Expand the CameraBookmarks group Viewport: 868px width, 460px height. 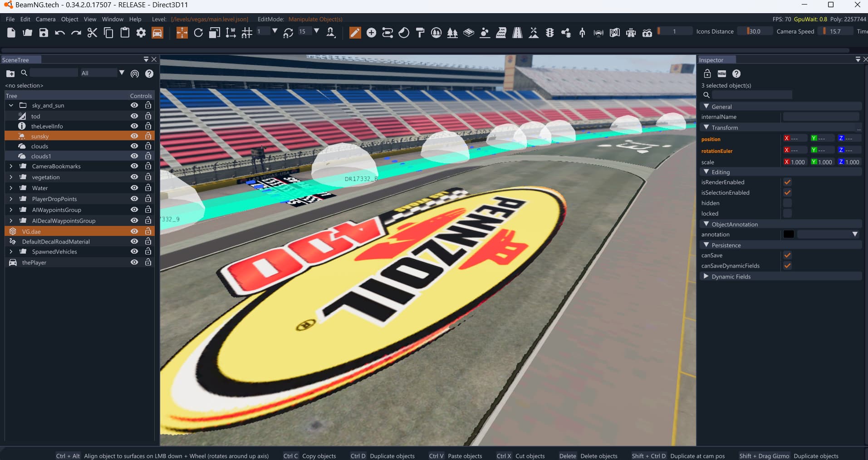pos(11,166)
